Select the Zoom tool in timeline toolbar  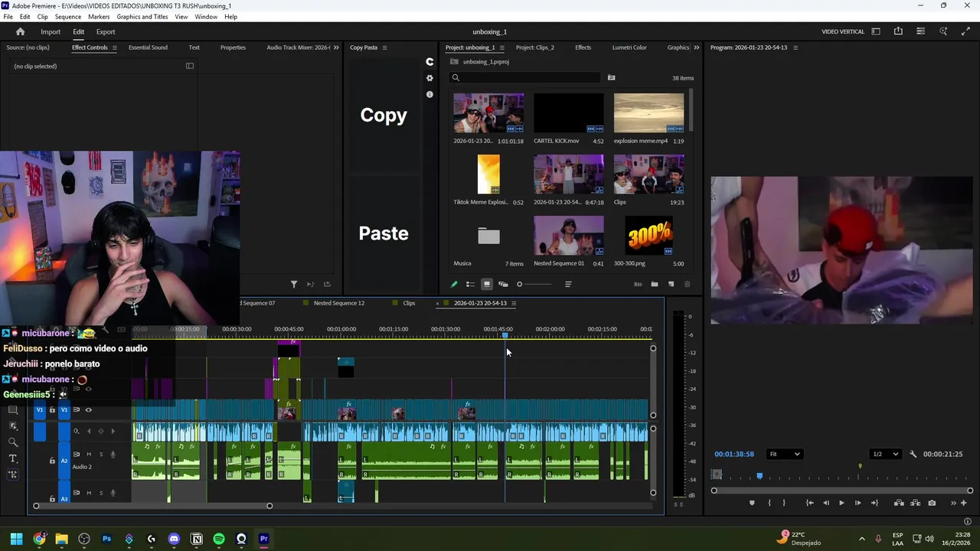click(13, 442)
